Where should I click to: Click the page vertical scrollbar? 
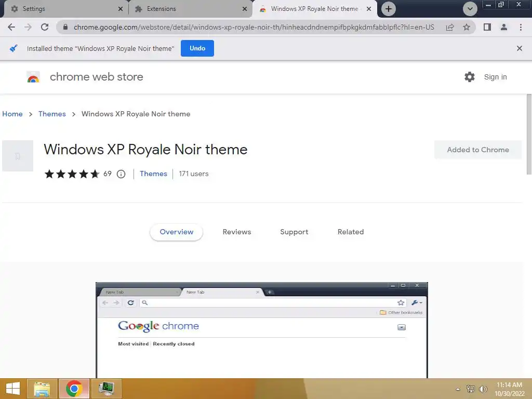tap(529, 135)
